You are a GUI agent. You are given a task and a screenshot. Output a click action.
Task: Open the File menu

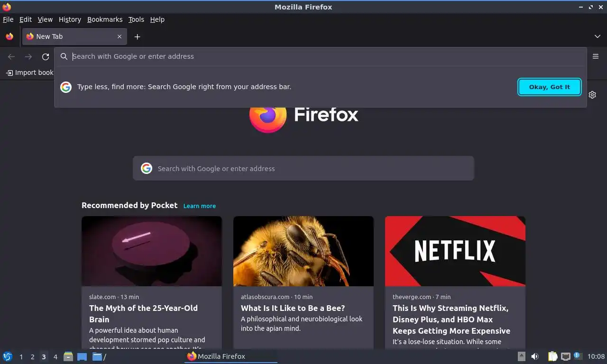[x=8, y=19]
